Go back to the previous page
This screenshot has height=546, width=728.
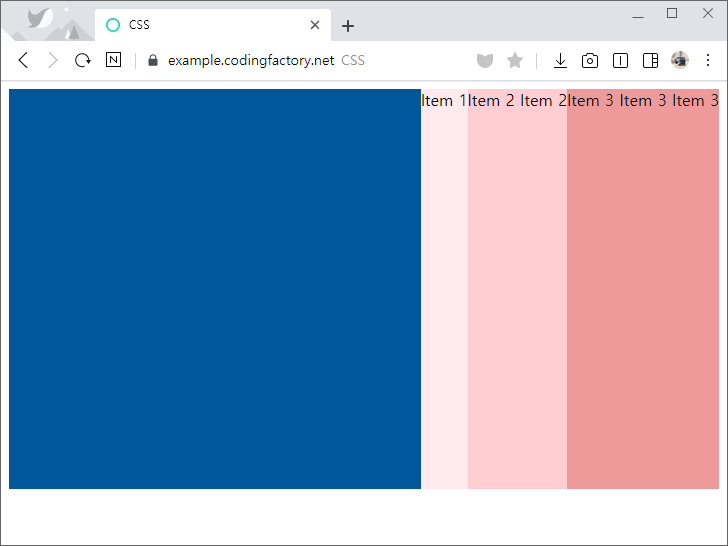click(x=23, y=60)
